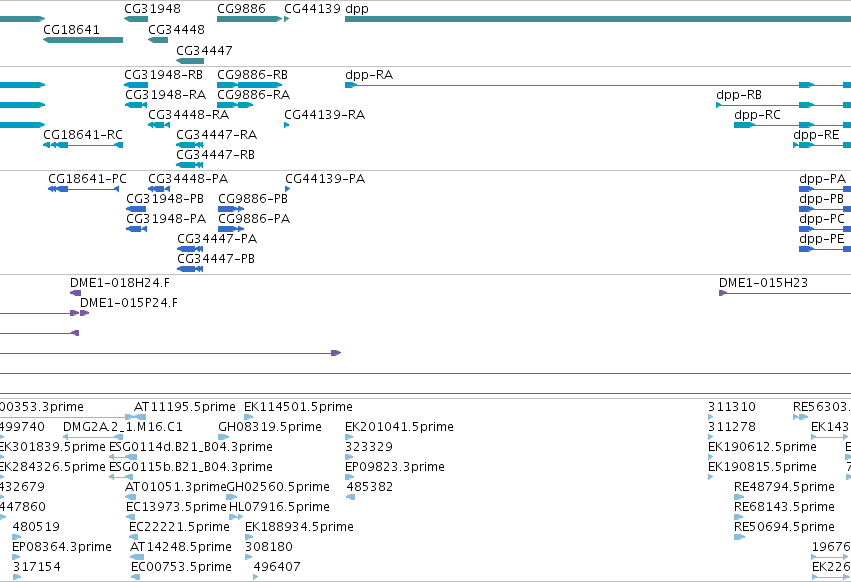Select transcript dpp-RE

tap(816, 135)
